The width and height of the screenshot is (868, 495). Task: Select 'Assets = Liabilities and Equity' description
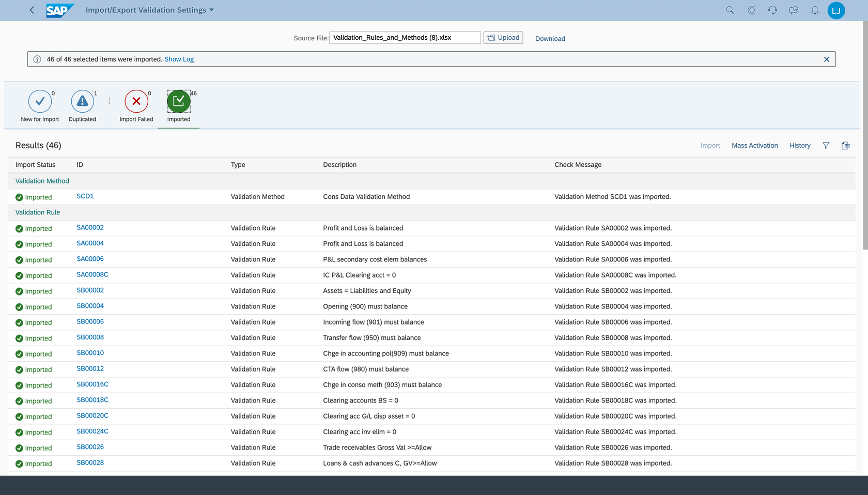367,291
